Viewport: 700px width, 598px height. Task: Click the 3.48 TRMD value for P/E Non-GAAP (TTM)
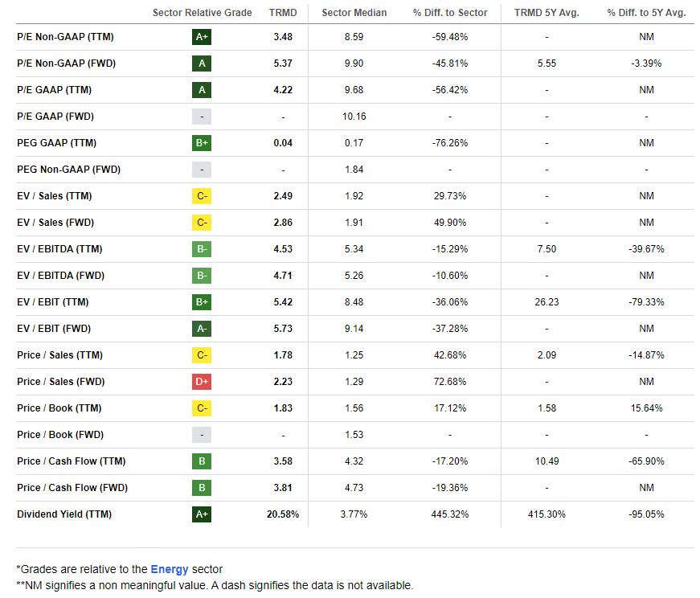coord(283,37)
